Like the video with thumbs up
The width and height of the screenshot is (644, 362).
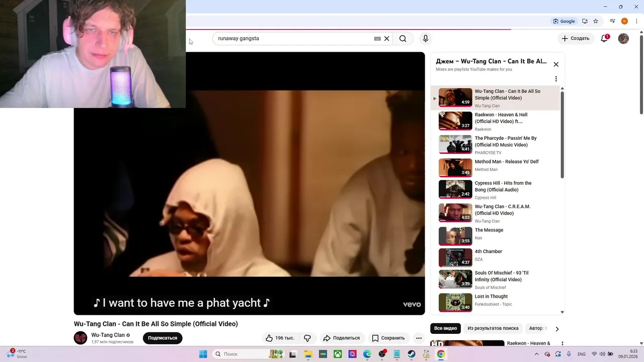point(280,338)
